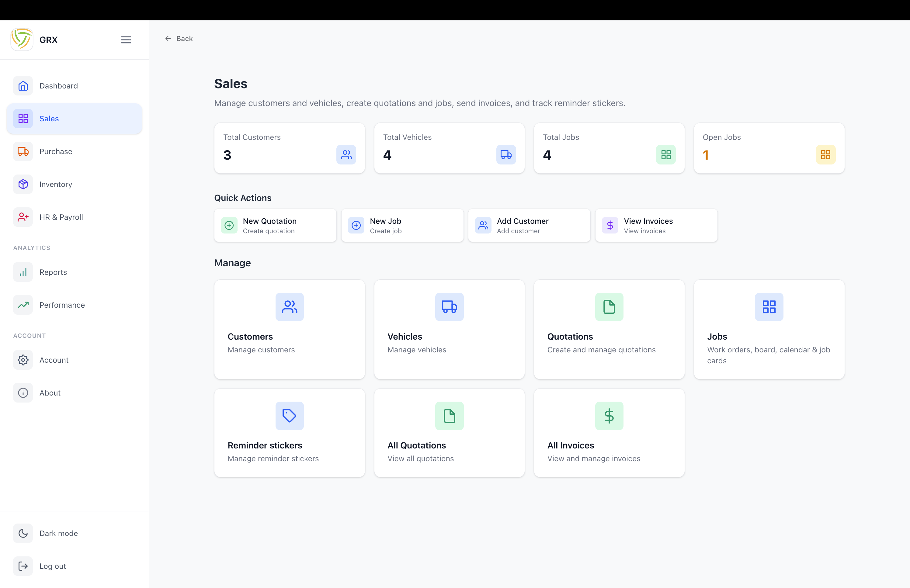Screen dimensions: 910x588
Task: Click the HR & Payroll person icon
Action: coord(23,217)
